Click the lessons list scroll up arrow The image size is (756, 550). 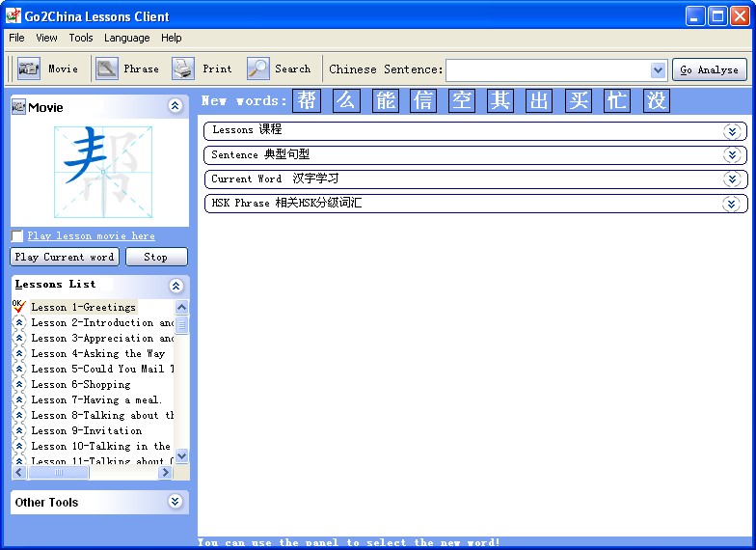click(181, 307)
